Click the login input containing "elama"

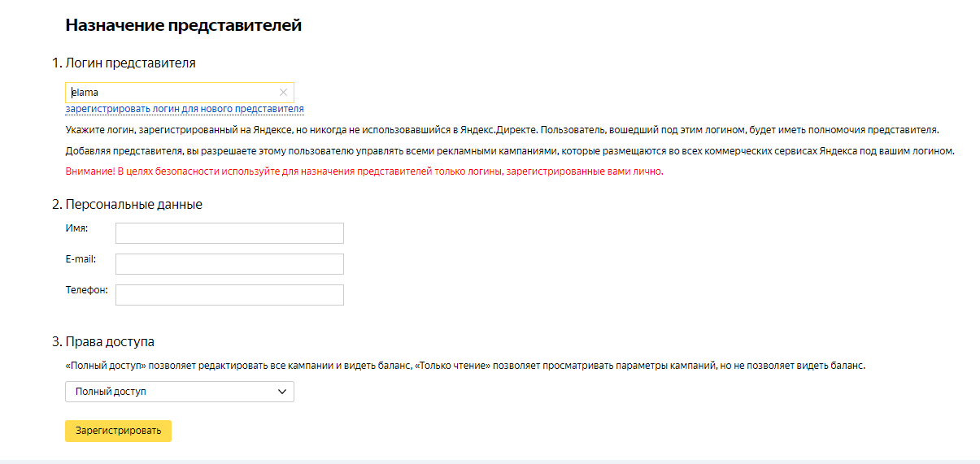pyautogui.click(x=171, y=93)
